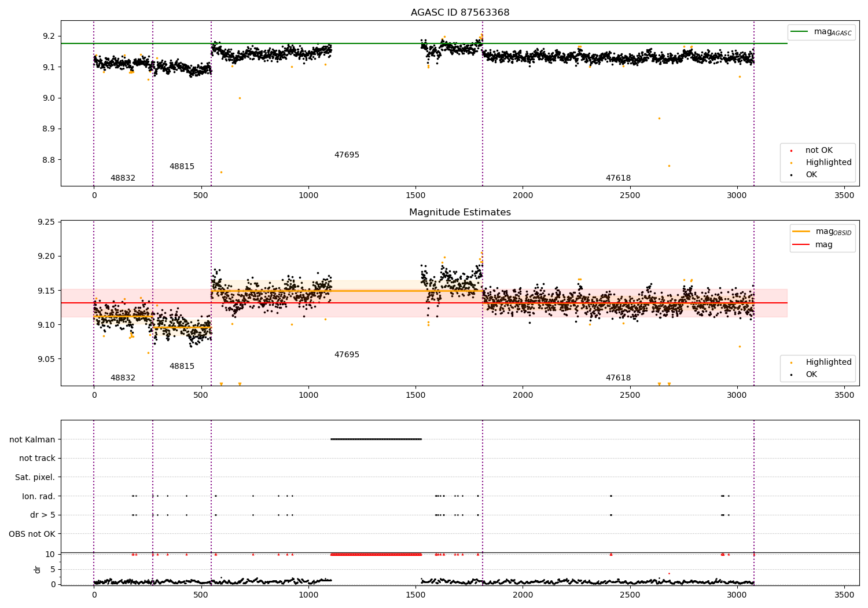Screen dimensions: 868x608
Task: Click x-axis tick 2000 in middle plot
Action: click(523, 395)
